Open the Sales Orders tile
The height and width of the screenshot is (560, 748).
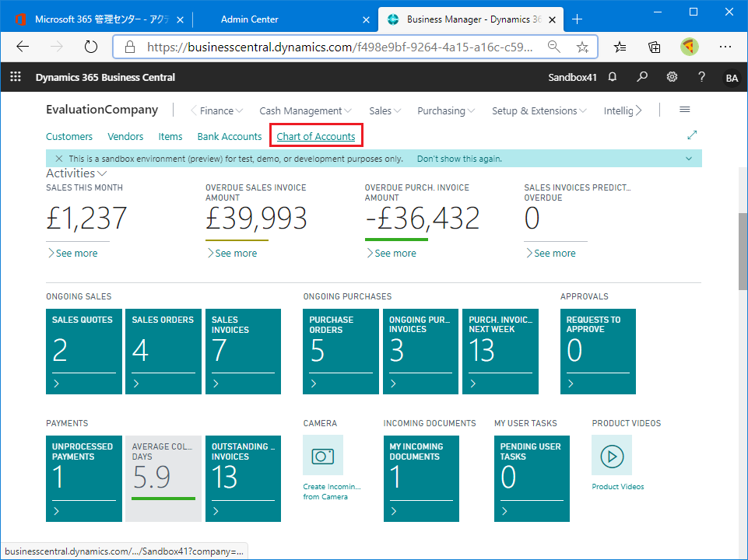pyautogui.click(x=163, y=352)
